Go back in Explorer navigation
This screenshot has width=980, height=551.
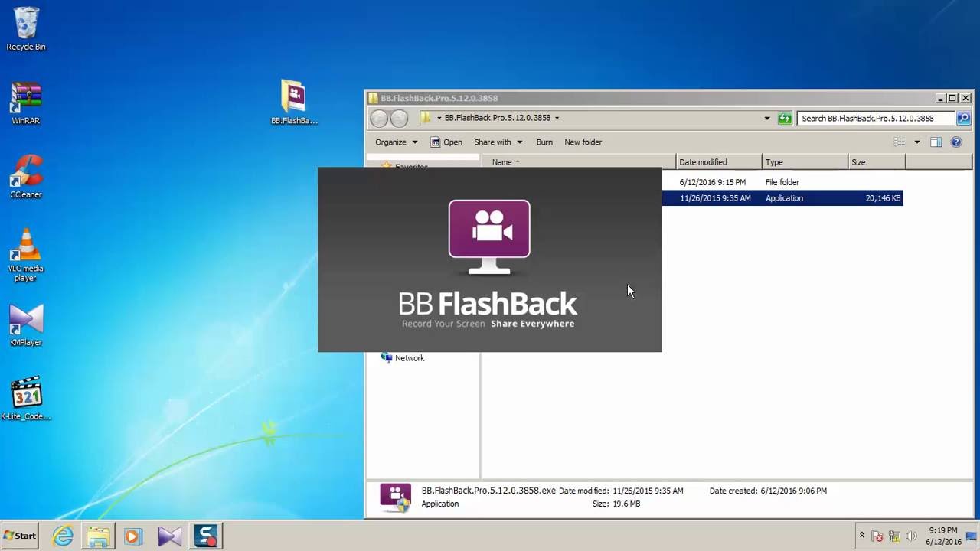(379, 119)
